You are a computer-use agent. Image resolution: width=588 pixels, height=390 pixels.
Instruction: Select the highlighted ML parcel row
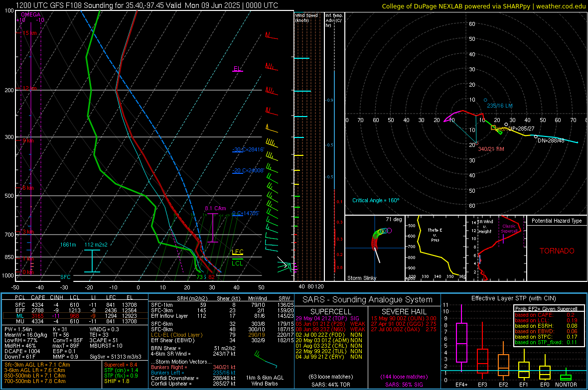(75, 316)
